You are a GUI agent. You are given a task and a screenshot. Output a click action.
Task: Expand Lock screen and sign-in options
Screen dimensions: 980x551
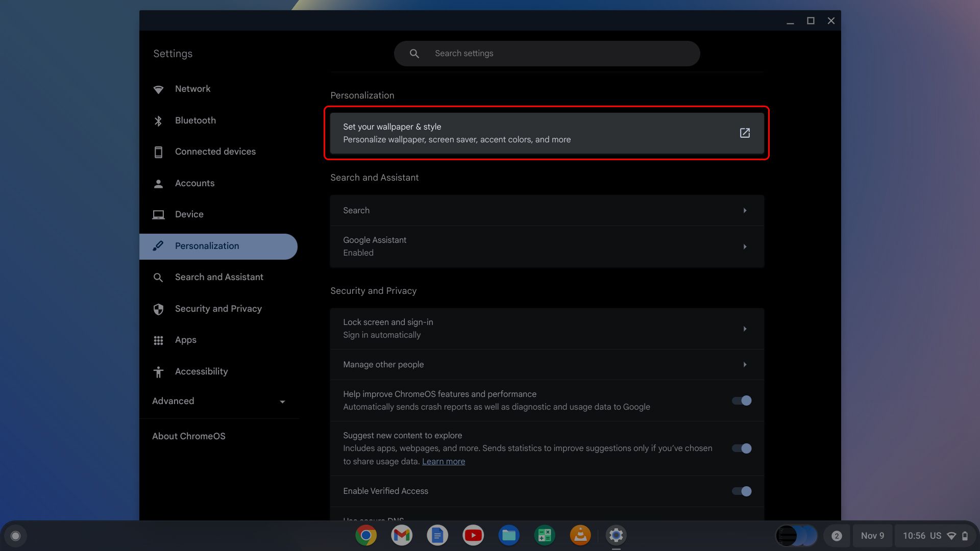[x=745, y=329]
